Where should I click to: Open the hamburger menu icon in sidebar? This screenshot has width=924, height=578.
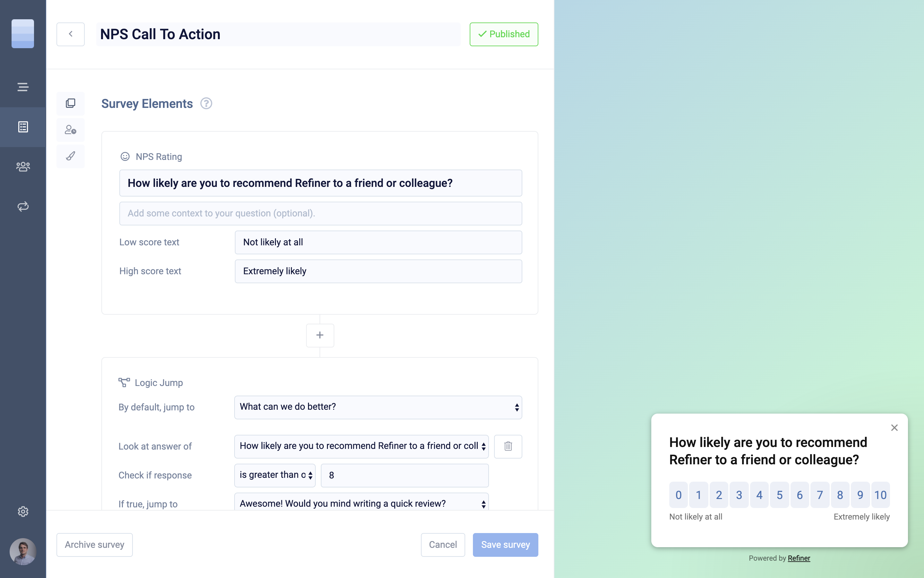tap(23, 87)
